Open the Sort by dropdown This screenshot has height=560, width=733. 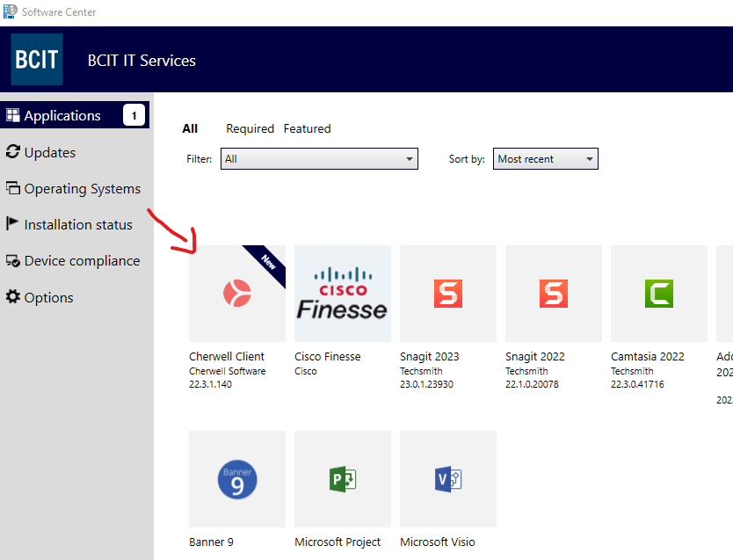click(545, 159)
